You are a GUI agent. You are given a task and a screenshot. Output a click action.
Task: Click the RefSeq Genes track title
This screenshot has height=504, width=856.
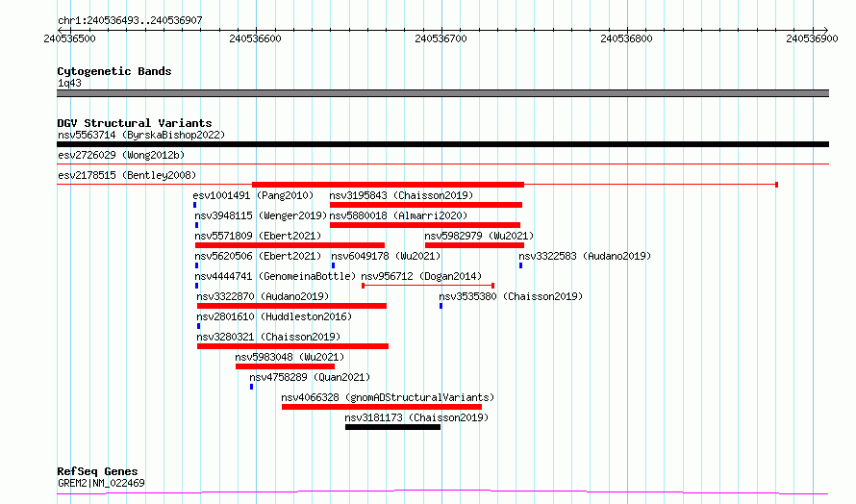pyautogui.click(x=97, y=472)
